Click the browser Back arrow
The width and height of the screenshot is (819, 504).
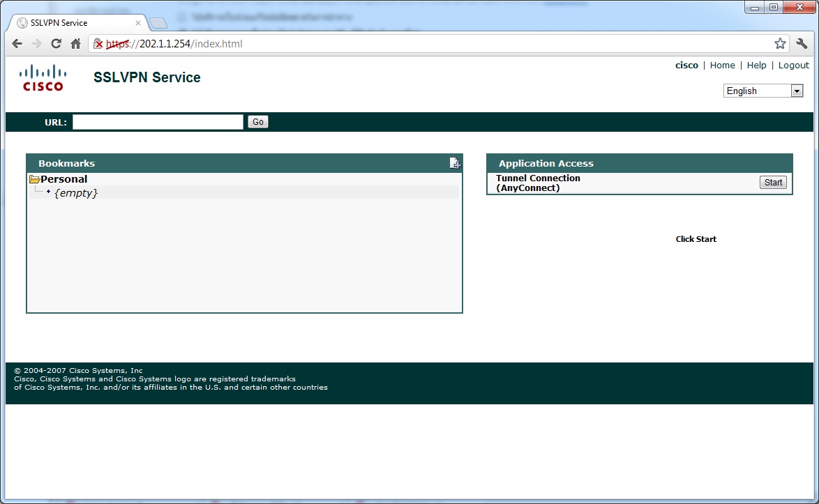17,44
